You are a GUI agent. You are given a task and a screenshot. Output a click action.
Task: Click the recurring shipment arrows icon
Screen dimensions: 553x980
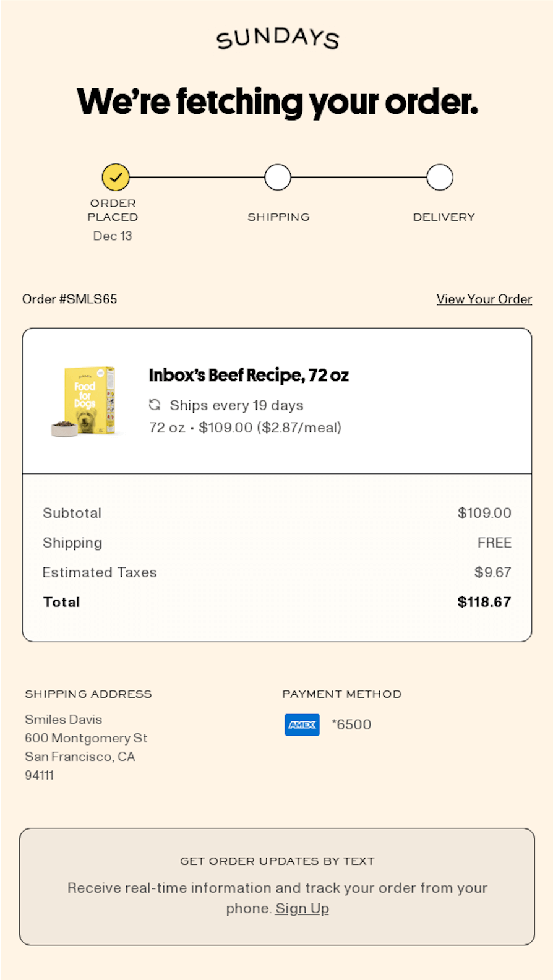point(155,405)
